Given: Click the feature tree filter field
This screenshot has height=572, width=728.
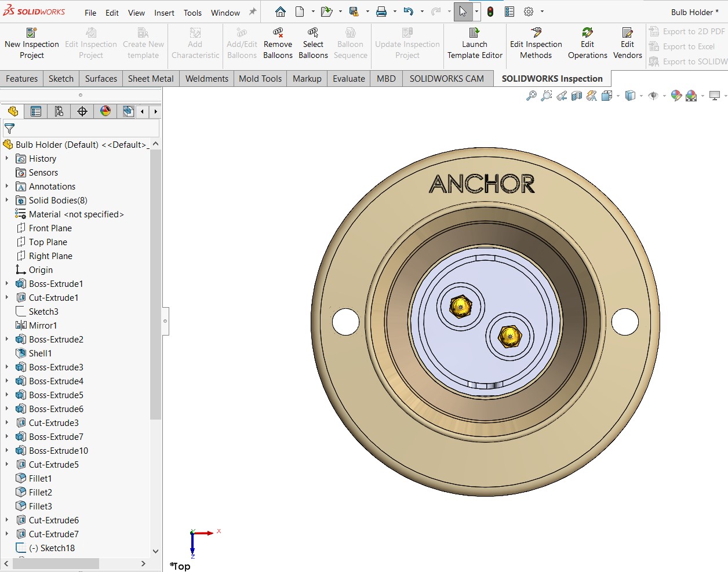Looking at the screenshot, I should (x=81, y=129).
